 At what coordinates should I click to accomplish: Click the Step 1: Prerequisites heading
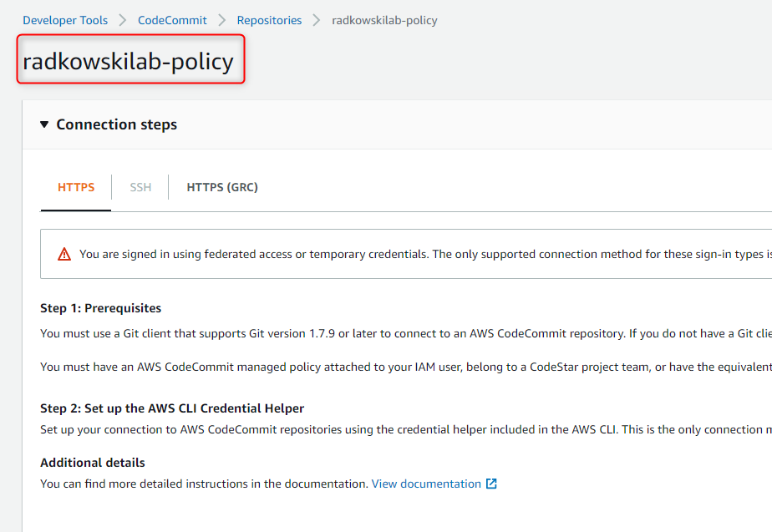100,308
